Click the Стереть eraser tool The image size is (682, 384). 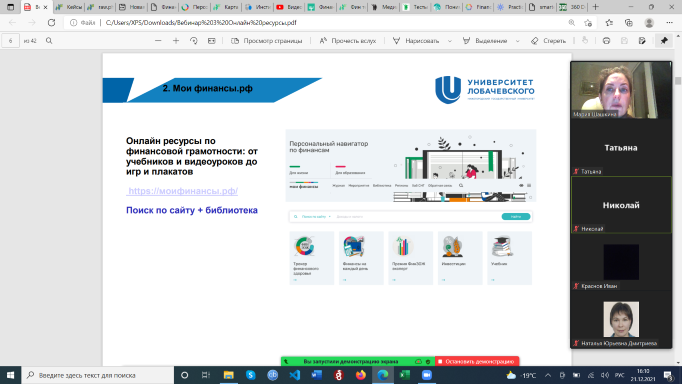[x=548, y=40]
